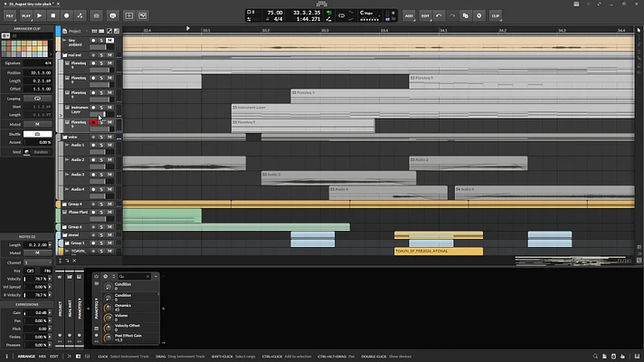Toggle the device power icon in the Pianoteq device
Screen dimensions: 644x362
tap(97, 277)
